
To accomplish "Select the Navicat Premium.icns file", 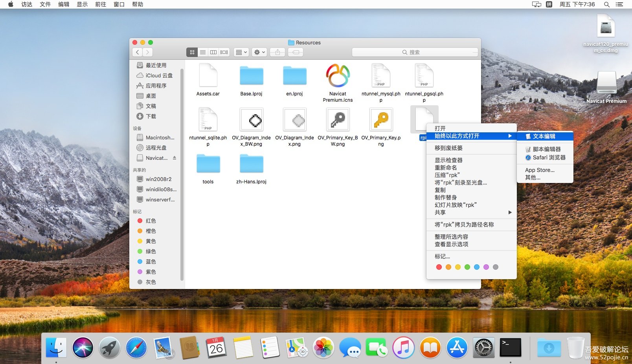I will coord(338,75).
